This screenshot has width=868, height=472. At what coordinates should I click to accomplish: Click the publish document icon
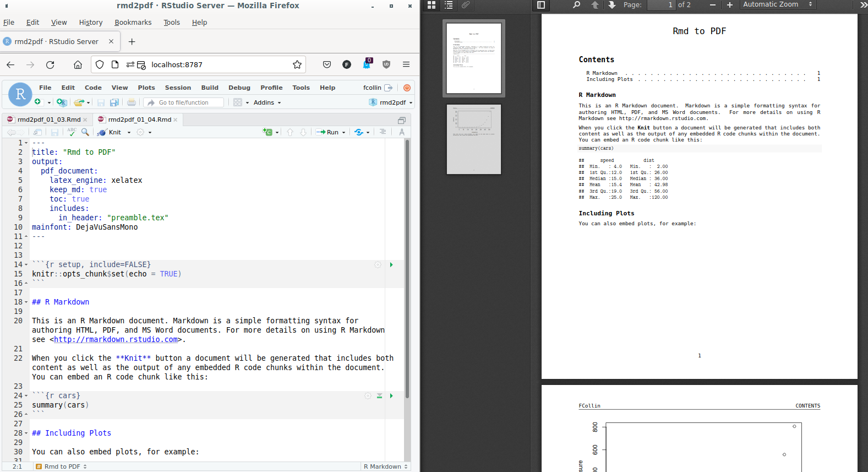click(359, 132)
